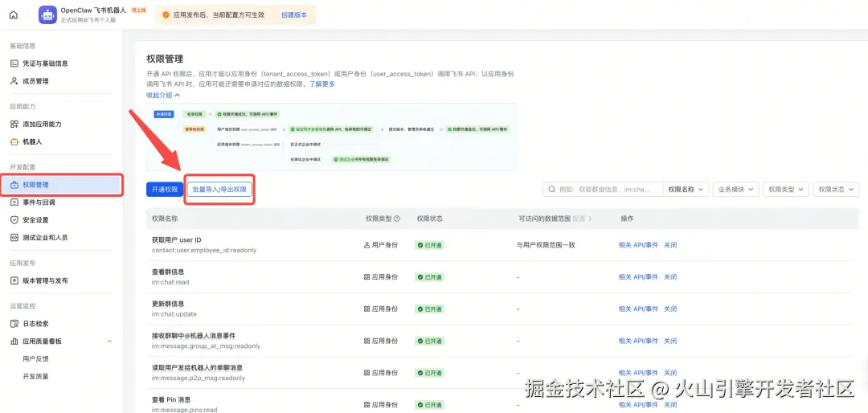
Task: Open the 权限状态 filter dropdown
Action: coord(835,190)
